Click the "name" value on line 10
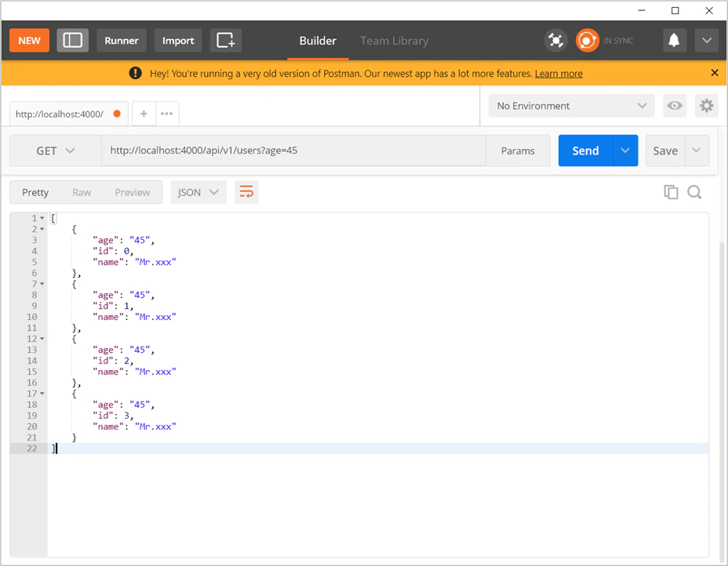Viewport: 728px width, 566px height. (x=155, y=317)
